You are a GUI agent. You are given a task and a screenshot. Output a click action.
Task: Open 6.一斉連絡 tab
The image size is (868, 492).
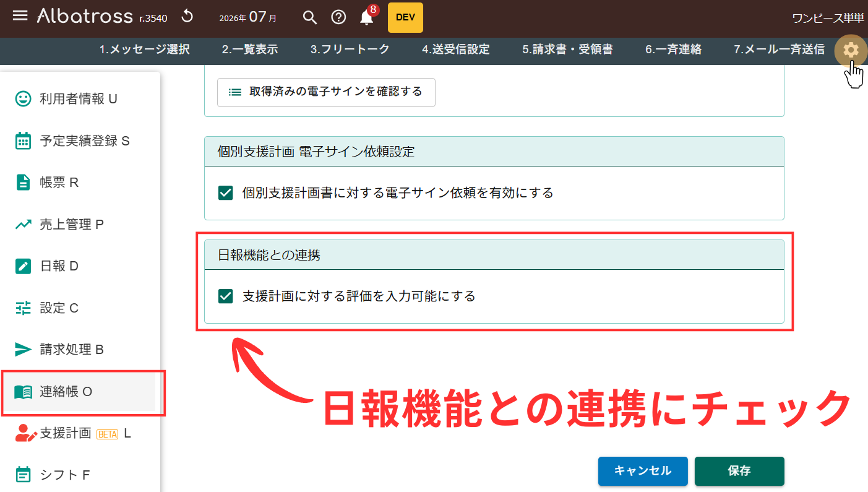point(673,50)
